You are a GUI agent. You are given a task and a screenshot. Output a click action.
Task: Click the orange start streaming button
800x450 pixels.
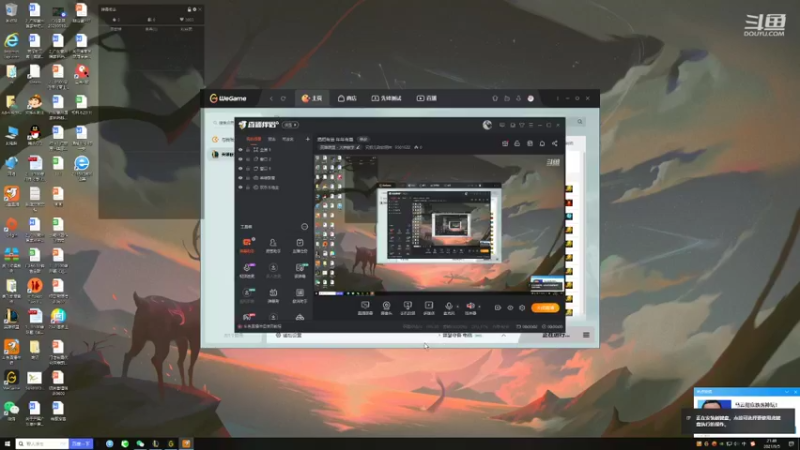pyautogui.click(x=545, y=308)
